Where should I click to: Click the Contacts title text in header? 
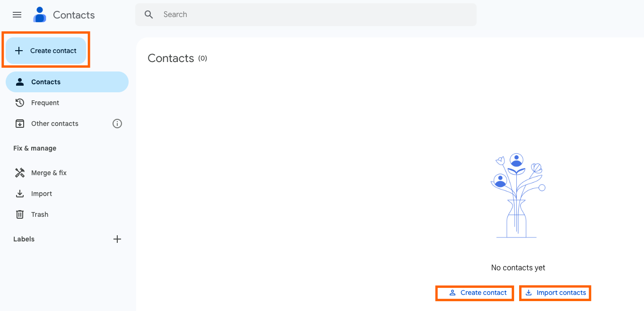coord(74,15)
